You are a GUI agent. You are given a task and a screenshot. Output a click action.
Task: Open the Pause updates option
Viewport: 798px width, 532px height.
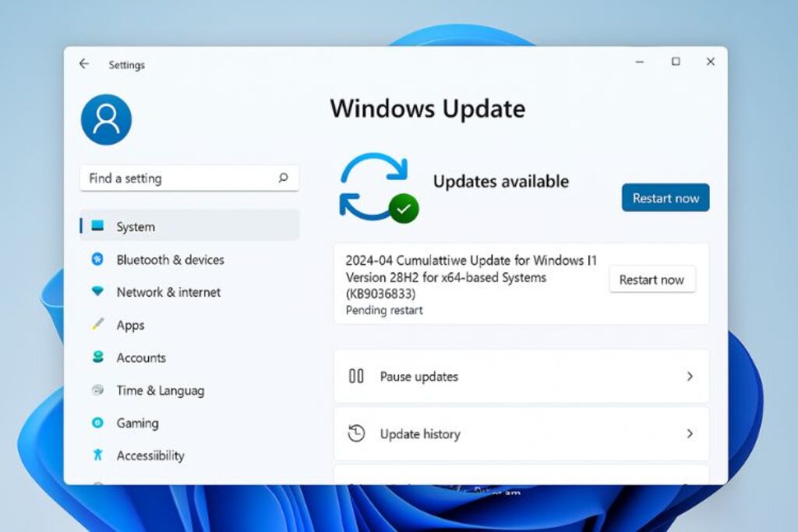(x=521, y=376)
